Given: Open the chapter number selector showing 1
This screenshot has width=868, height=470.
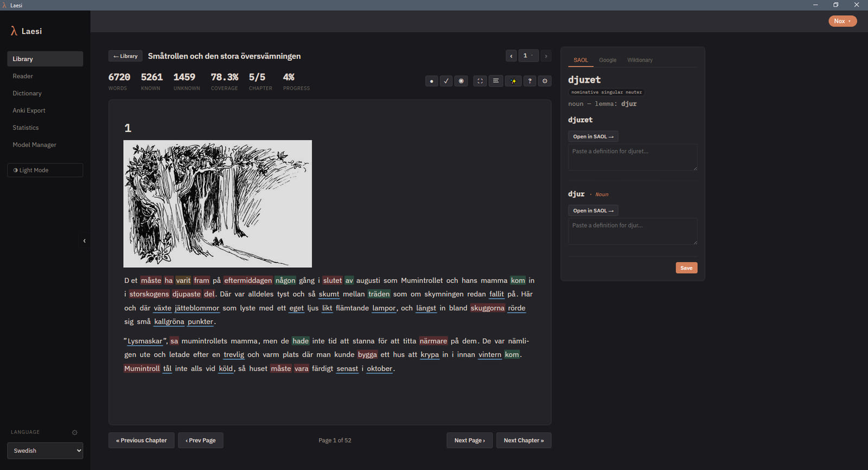Looking at the screenshot, I should [528, 56].
